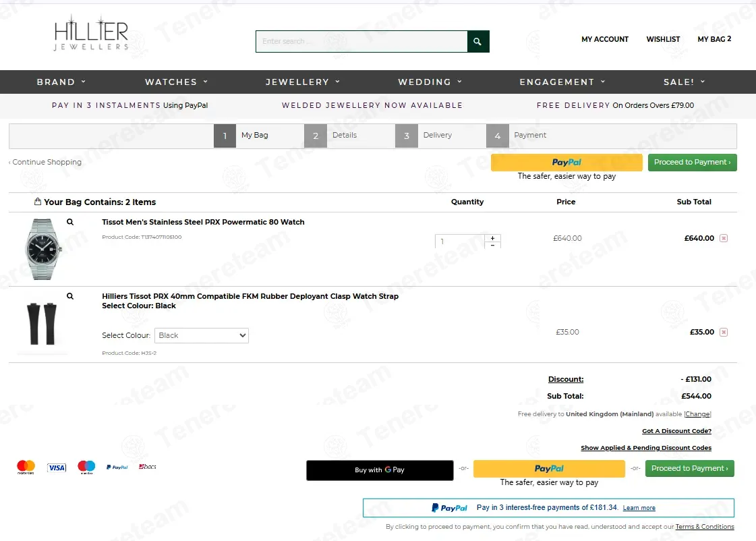Expand the BRAND menu
Screen dimensions: 756x541
(x=61, y=82)
